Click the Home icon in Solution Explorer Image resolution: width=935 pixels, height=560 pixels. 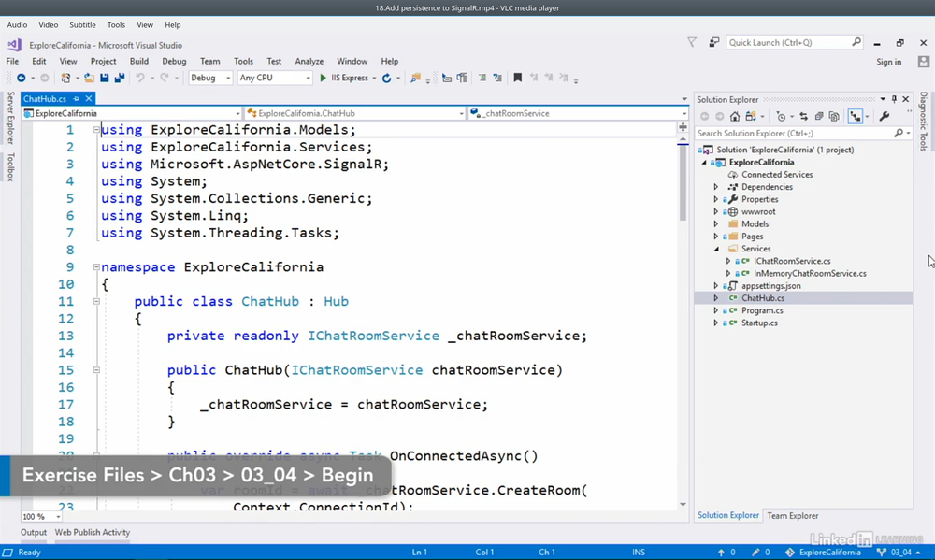(735, 116)
